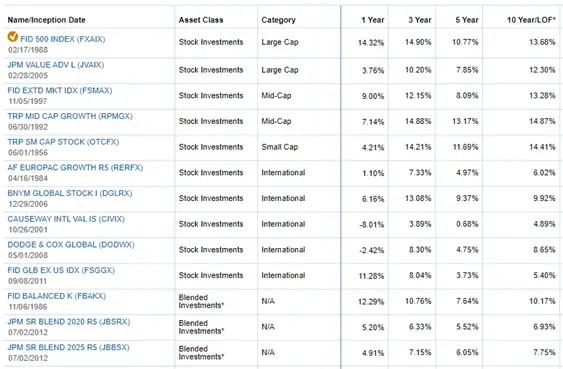The width and height of the screenshot is (563, 369).
Task: Sort by the Name/Inception Date column header
Action: tap(47, 20)
